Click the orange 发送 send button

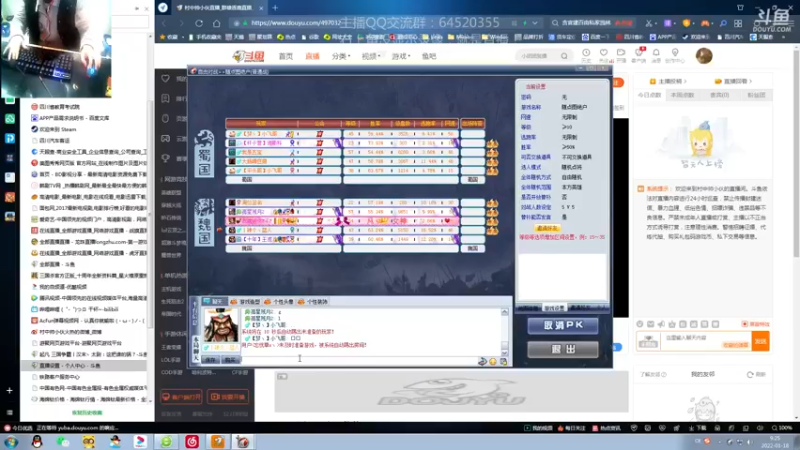pos(760,341)
